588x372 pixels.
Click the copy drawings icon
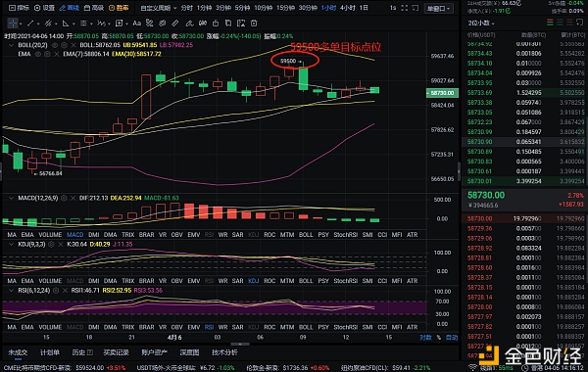coord(228,23)
